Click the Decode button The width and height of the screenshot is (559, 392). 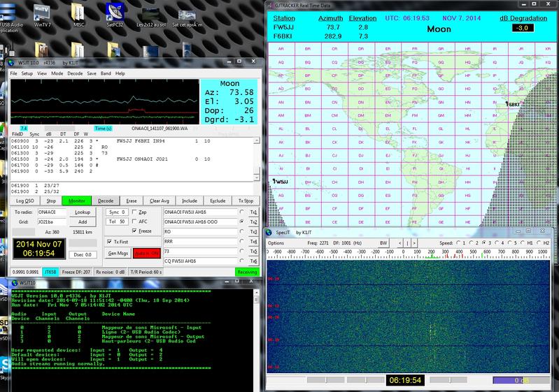point(106,201)
